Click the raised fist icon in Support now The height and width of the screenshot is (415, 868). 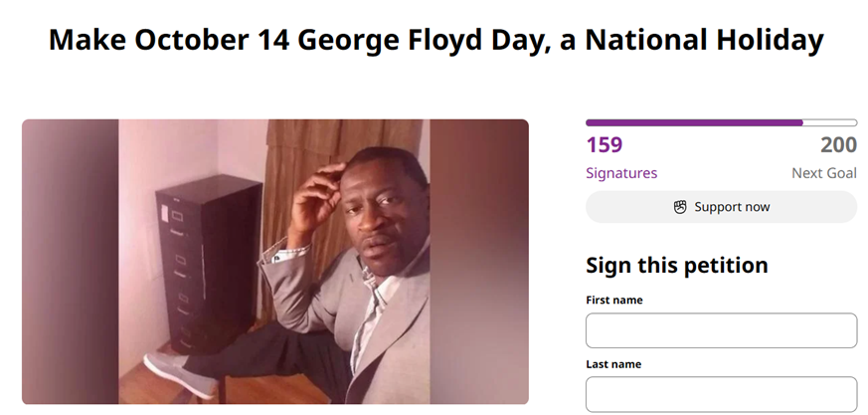click(x=680, y=207)
